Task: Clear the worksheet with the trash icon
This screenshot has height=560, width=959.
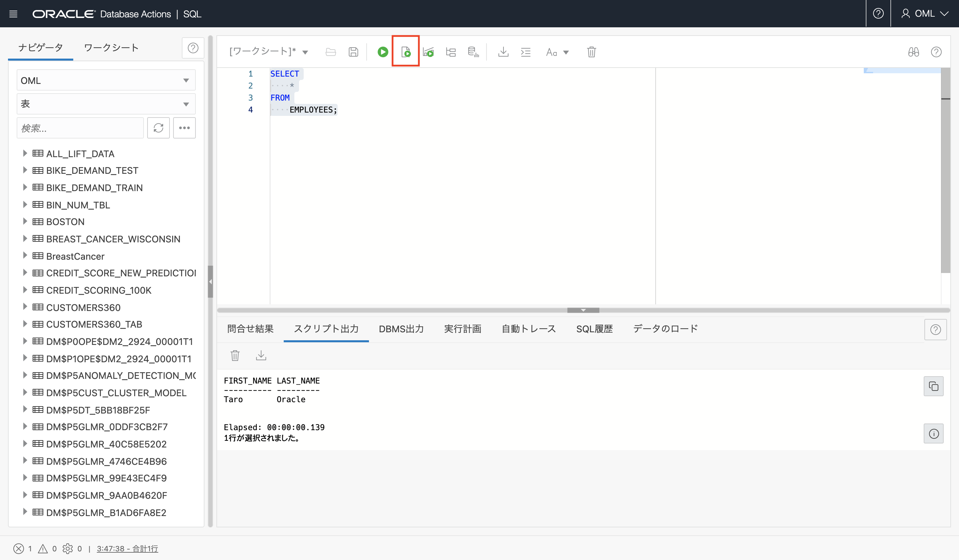Action: point(591,52)
